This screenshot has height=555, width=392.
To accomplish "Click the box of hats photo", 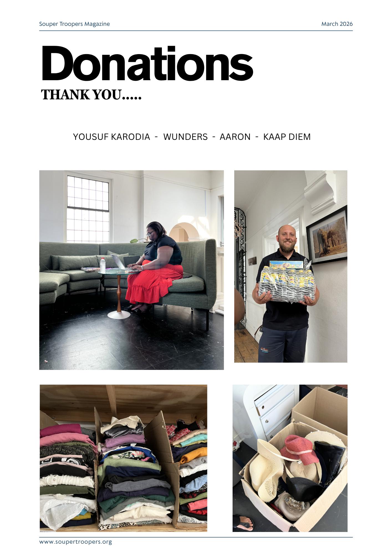I will [x=290, y=458].
